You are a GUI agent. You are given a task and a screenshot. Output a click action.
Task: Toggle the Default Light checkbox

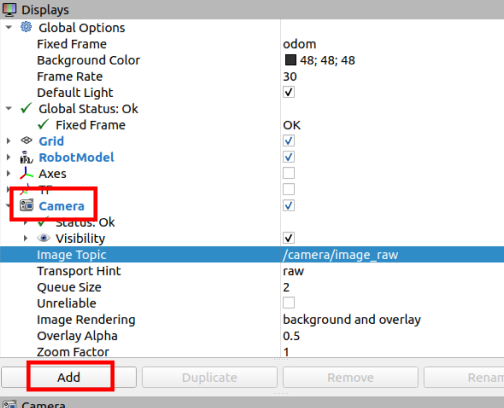click(289, 92)
